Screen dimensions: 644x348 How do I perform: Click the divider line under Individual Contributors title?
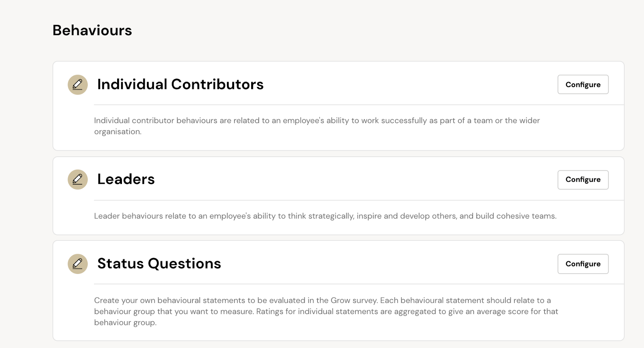[x=359, y=105]
